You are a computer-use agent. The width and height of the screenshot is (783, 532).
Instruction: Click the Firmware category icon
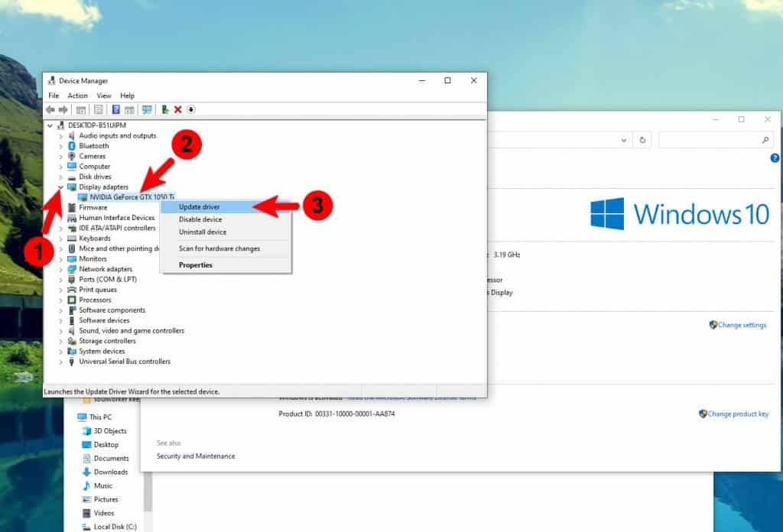tap(72, 208)
